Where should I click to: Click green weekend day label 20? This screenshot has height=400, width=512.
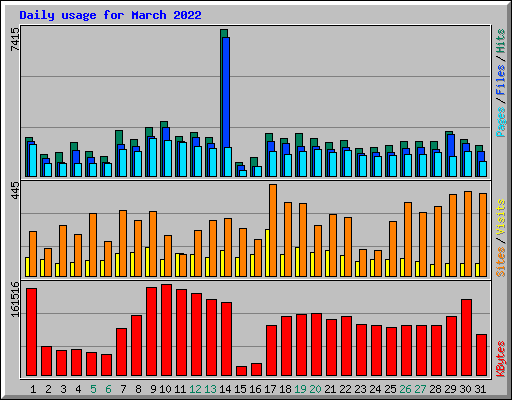pyautogui.click(x=315, y=389)
